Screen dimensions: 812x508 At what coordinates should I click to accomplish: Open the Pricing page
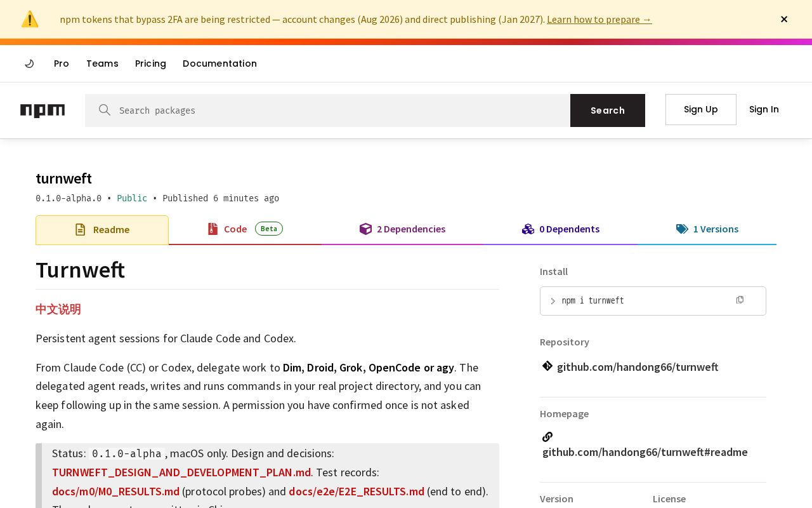(150, 63)
